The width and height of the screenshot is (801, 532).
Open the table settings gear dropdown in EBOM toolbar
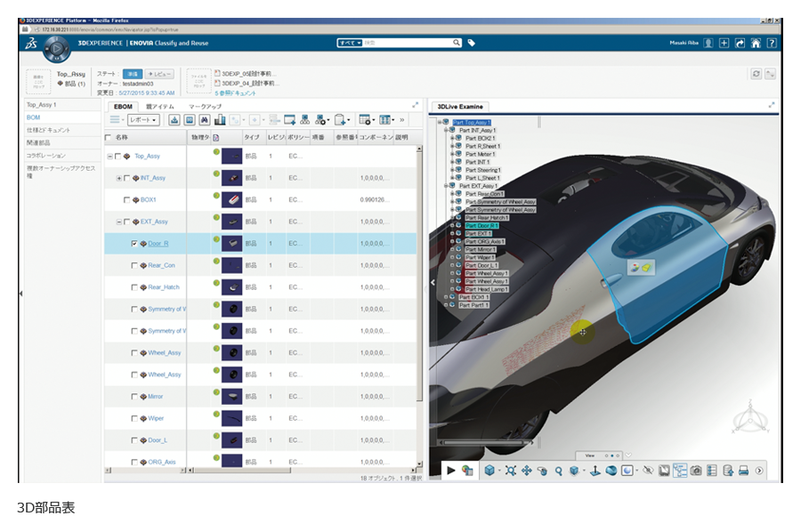coord(367,120)
